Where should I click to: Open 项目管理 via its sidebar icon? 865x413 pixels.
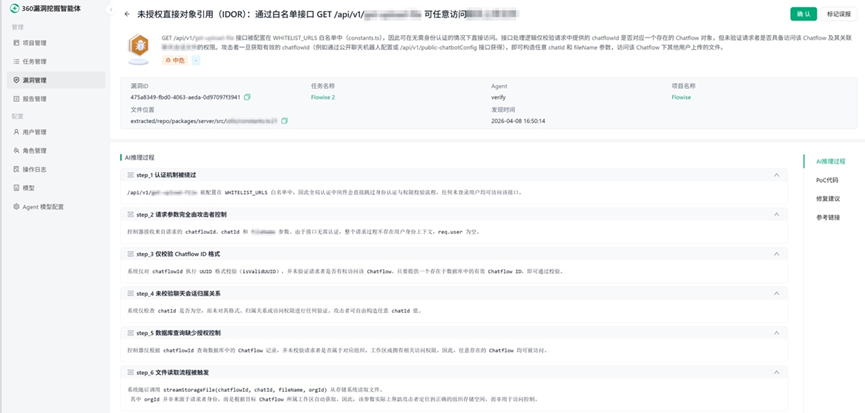(17, 42)
